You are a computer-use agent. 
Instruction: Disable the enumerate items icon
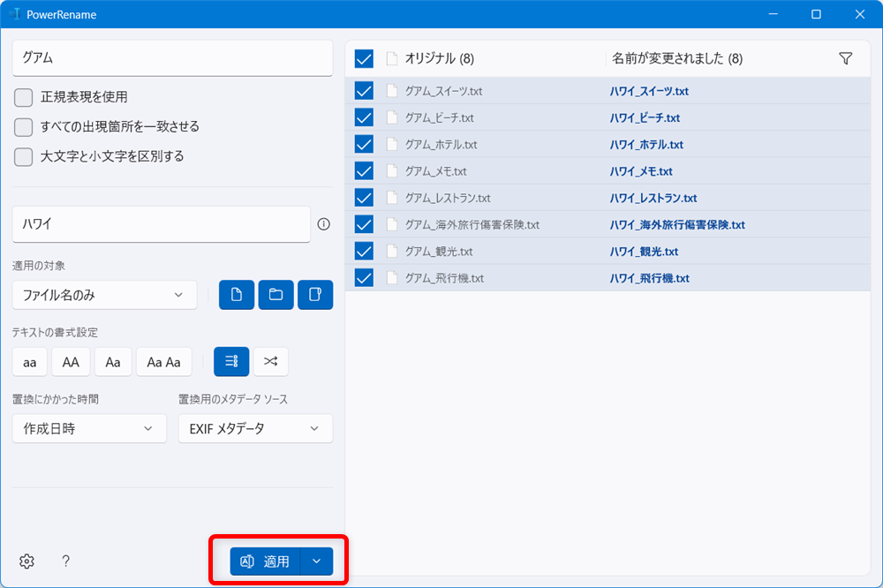[x=230, y=361]
